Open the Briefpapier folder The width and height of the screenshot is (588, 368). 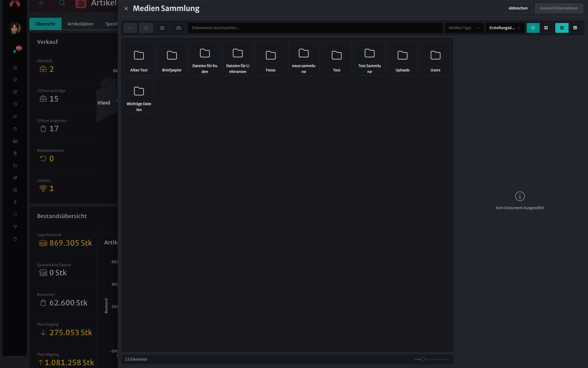tap(172, 58)
